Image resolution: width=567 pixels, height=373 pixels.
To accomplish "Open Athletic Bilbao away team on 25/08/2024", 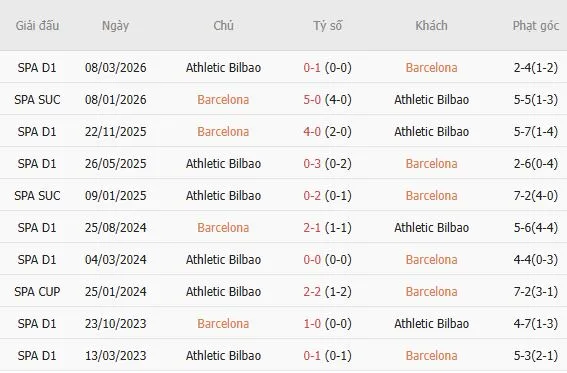I will 431,227.
